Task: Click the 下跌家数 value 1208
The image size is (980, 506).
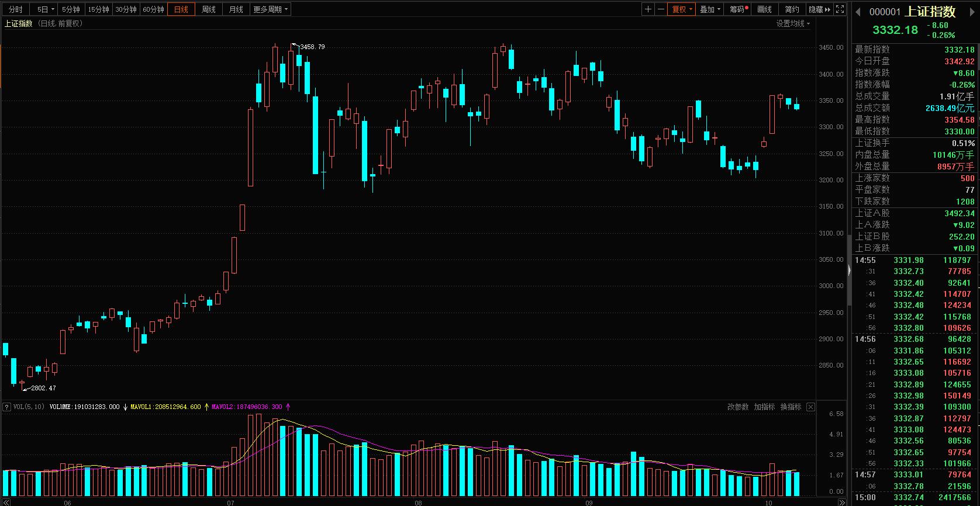Action: tap(965, 202)
